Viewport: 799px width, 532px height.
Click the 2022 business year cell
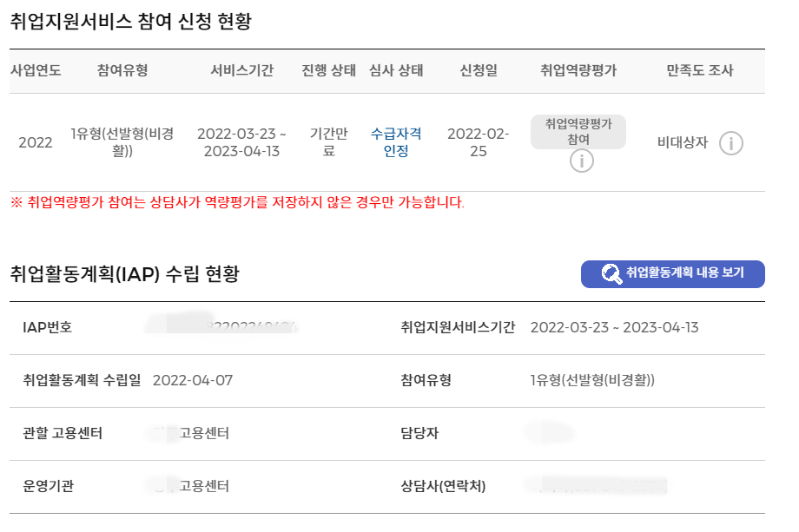[x=35, y=142]
